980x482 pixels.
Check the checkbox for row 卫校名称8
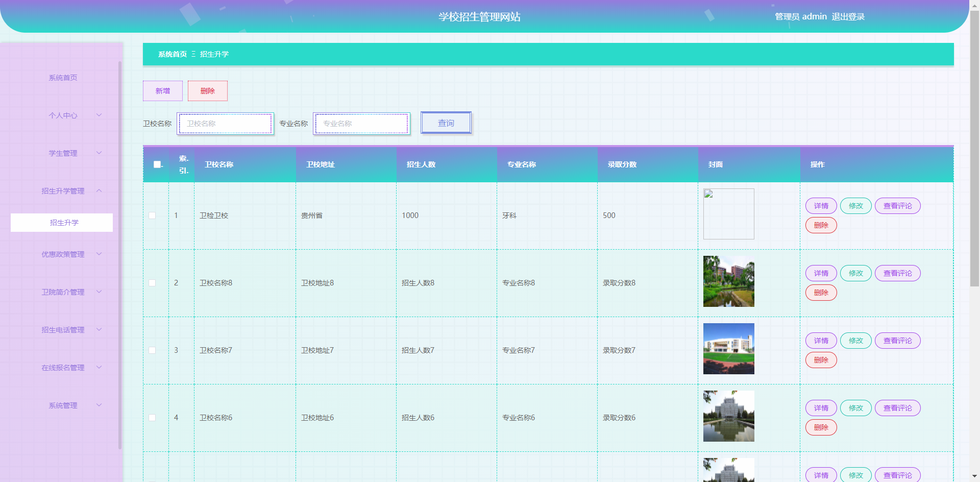[x=152, y=283]
